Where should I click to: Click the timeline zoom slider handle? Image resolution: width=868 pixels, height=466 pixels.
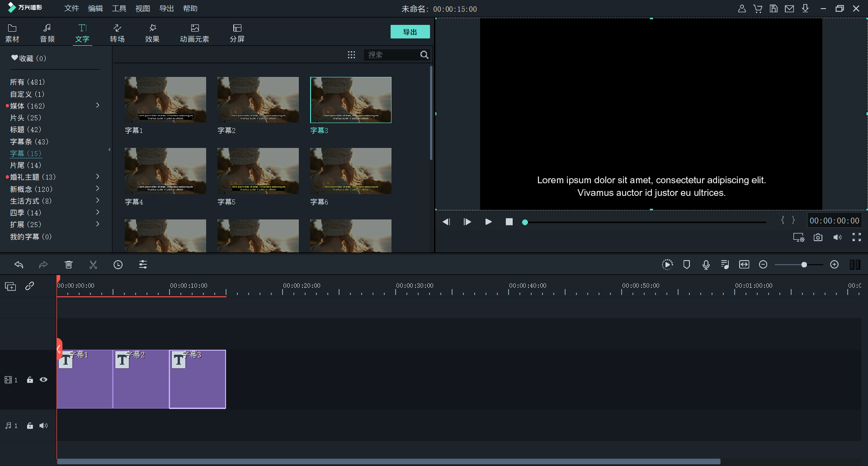click(804, 265)
